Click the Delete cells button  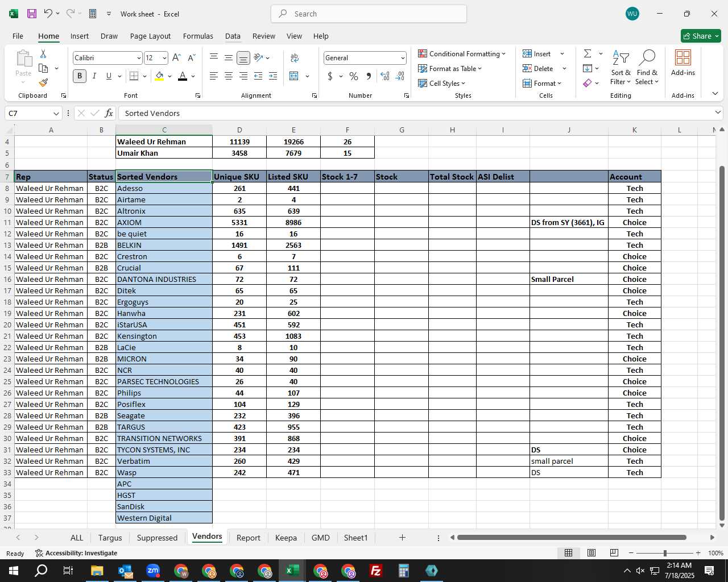[x=538, y=68]
